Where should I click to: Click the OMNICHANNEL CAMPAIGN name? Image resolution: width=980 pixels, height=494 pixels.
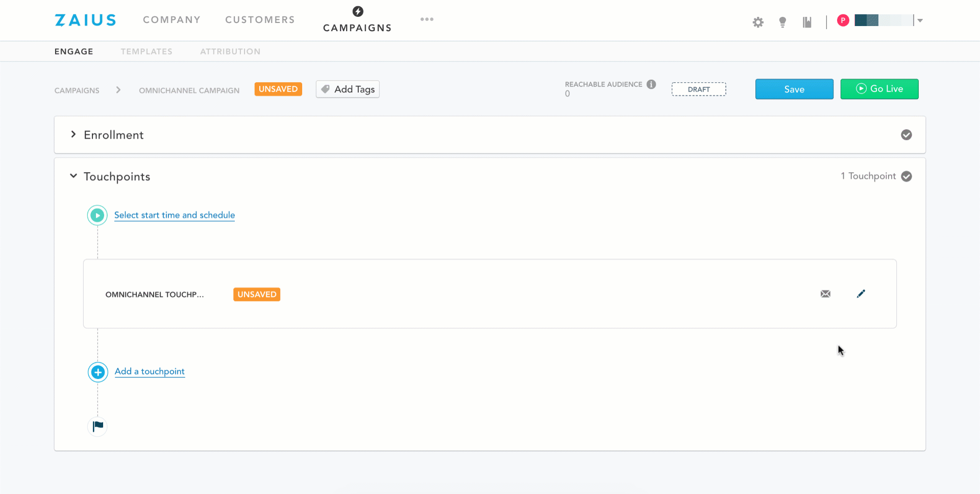189,90
